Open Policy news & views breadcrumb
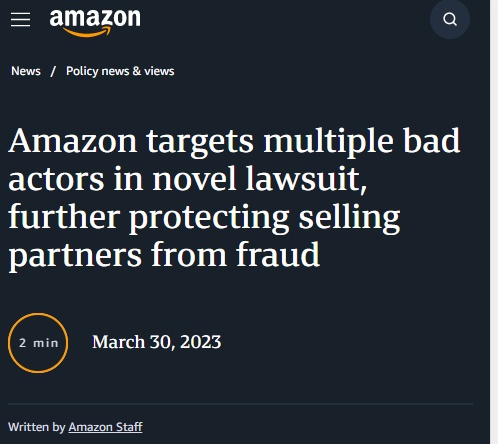The height and width of the screenshot is (444, 498). point(120,71)
